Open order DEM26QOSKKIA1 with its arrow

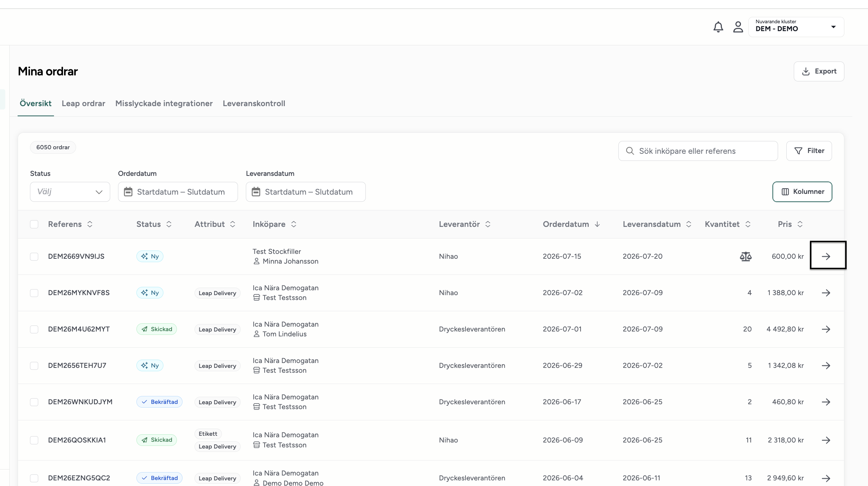(826, 440)
